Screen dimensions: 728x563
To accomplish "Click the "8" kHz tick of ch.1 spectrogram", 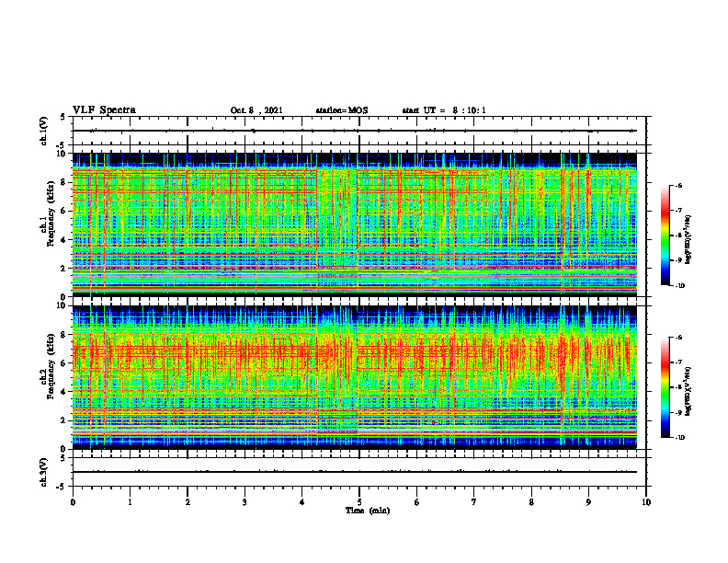I will (64, 182).
